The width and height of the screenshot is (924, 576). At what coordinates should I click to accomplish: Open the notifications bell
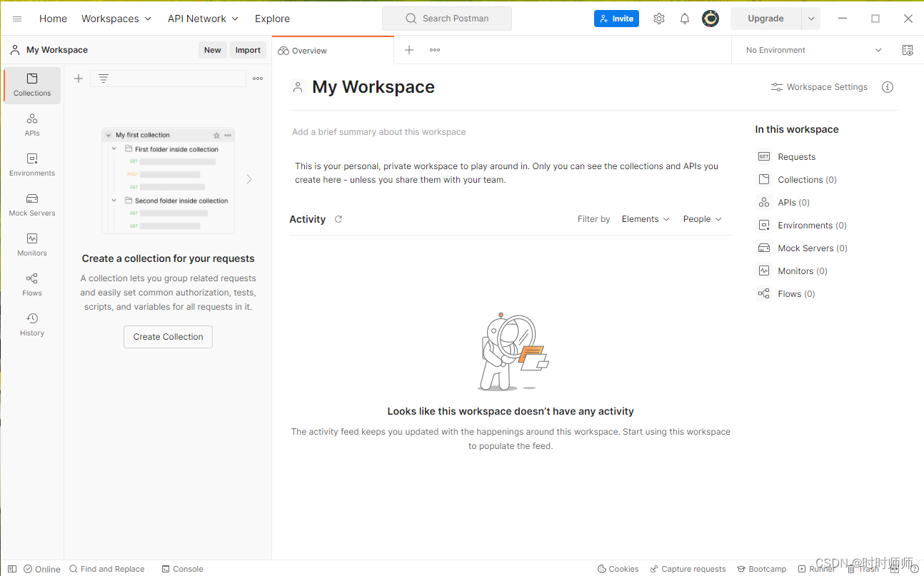tap(685, 19)
